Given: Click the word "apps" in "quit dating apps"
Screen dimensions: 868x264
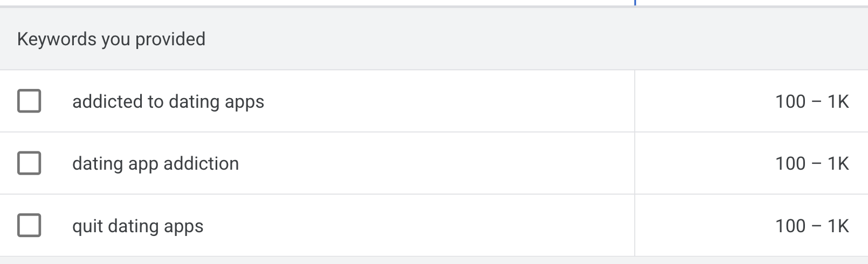Looking at the screenshot, I should tap(184, 227).
